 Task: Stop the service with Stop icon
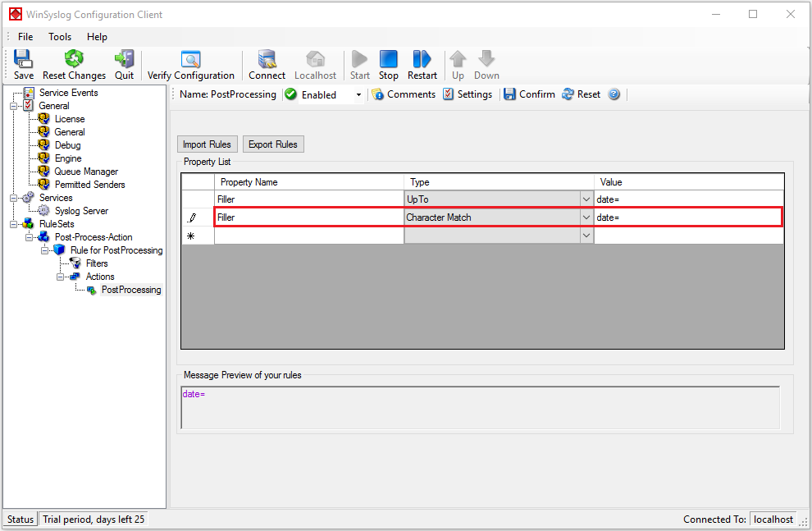point(389,59)
